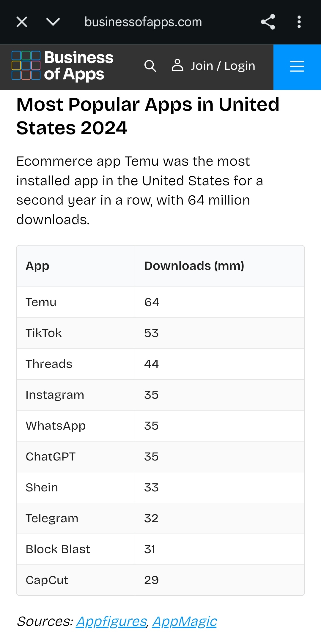321x644 pixels.
Task: Click the Join / Login link
Action: (x=223, y=66)
